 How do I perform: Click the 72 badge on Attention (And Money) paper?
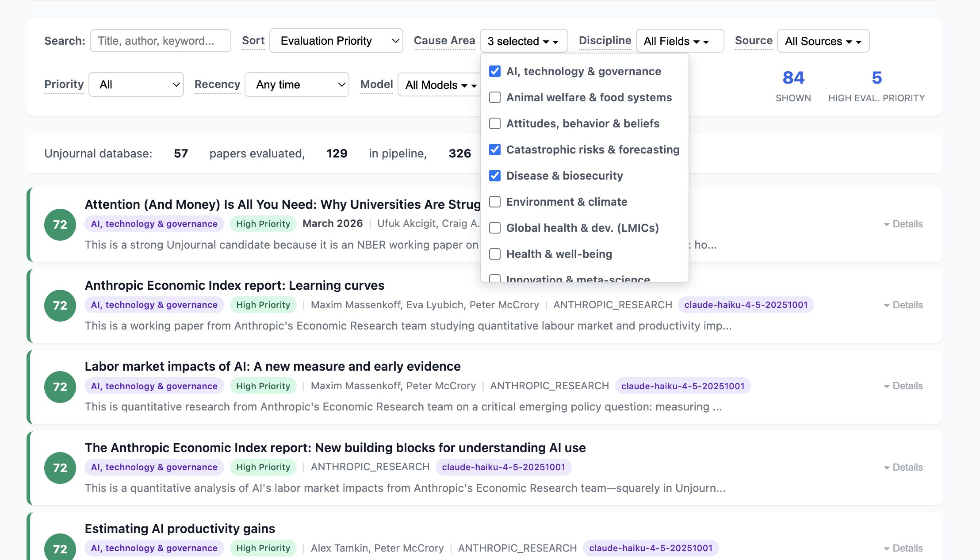(60, 225)
